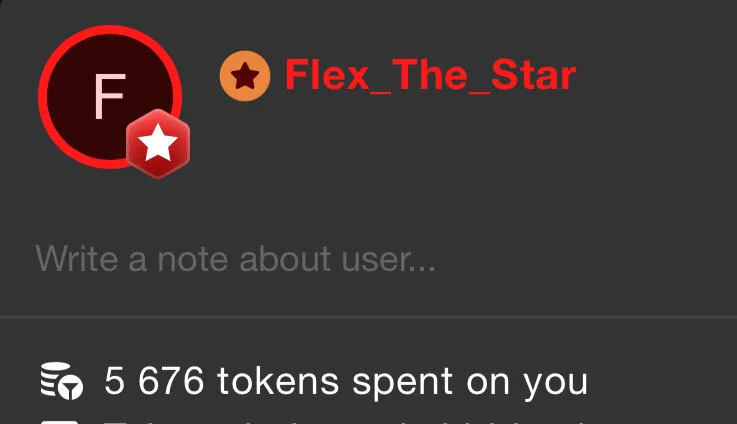Open Flex_The_Star's user profile name

pyautogui.click(x=431, y=75)
